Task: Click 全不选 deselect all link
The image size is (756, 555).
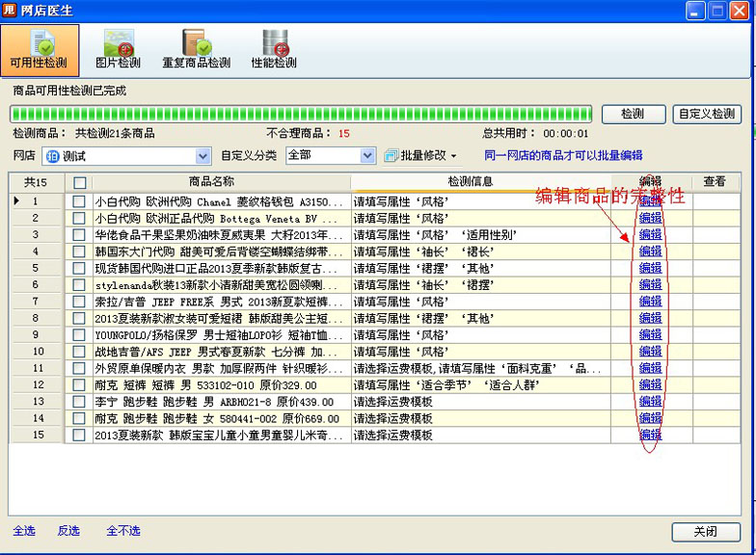Action: coord(123,531)
